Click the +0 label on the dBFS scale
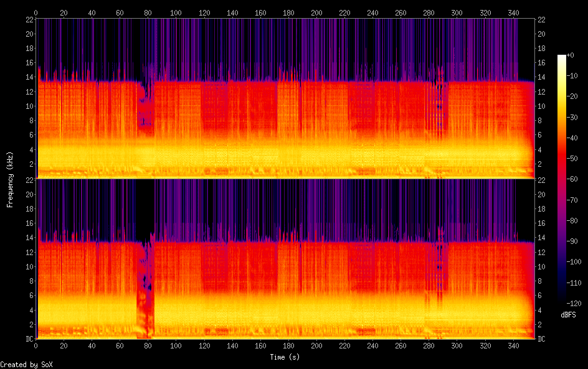 point(571,57)
